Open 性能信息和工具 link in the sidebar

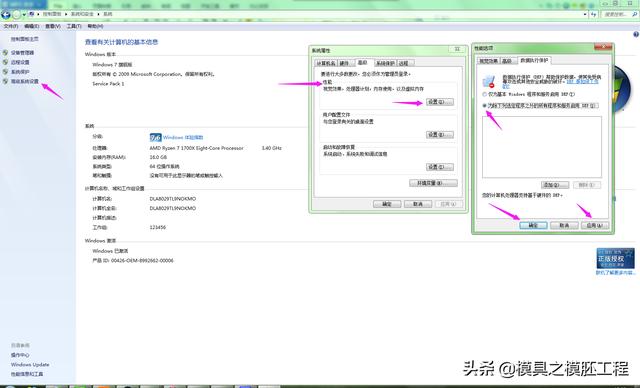click(27, 374)
